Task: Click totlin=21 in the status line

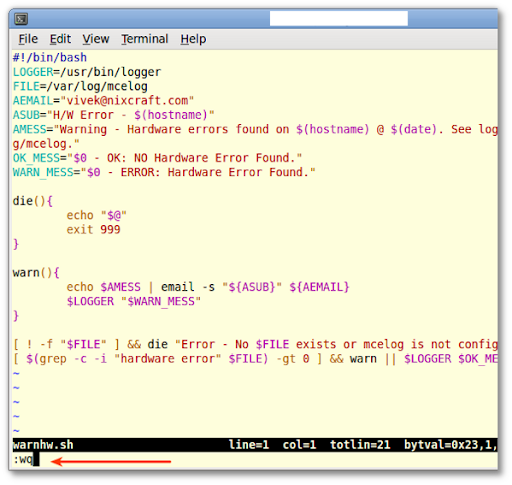Action: pos(360,445)
